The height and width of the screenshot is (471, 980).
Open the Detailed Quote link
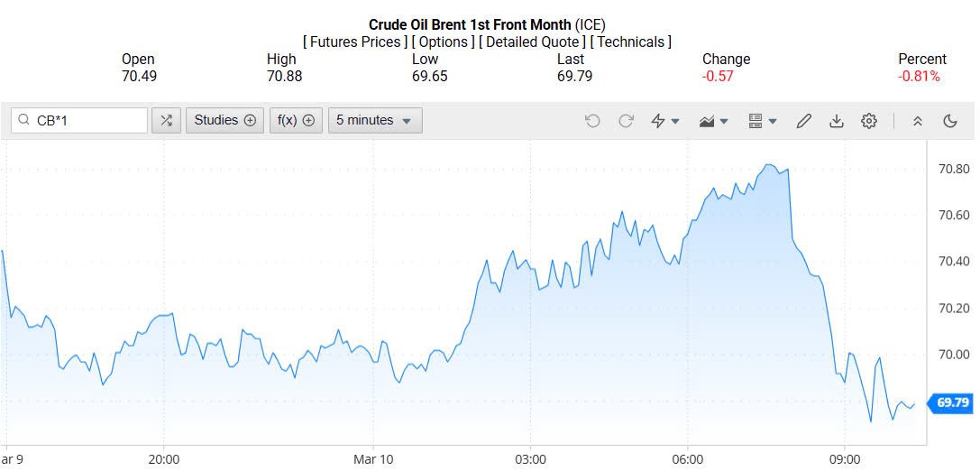click(532, 42)
